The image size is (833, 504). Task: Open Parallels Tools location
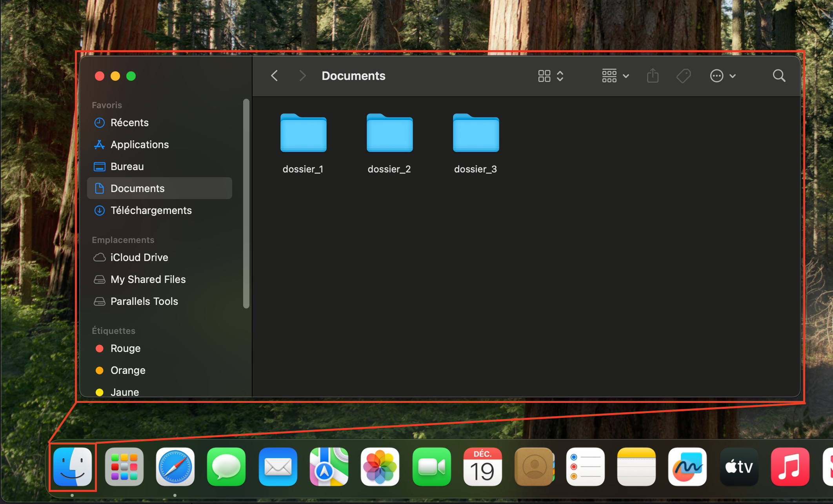(x=144, y=301)
